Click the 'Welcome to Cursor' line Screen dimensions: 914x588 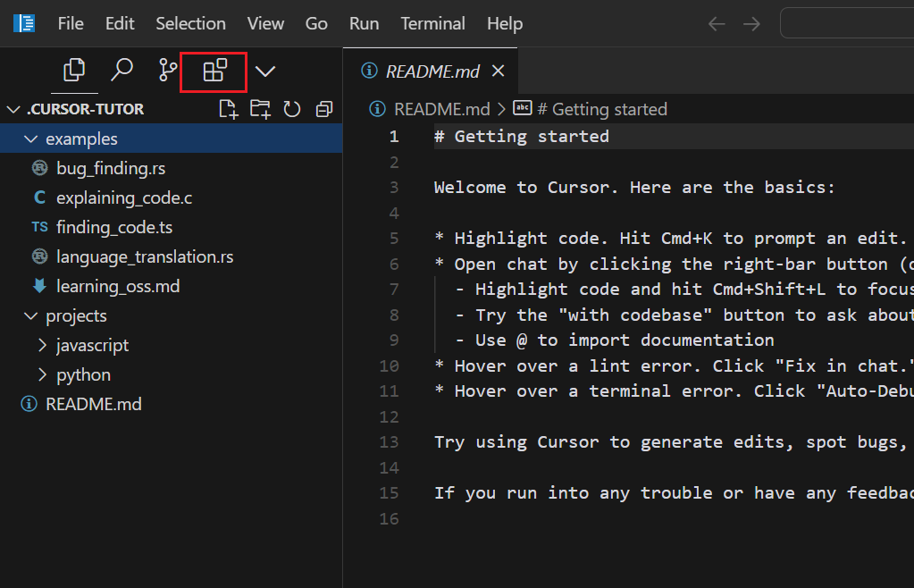tap(634, 187)
